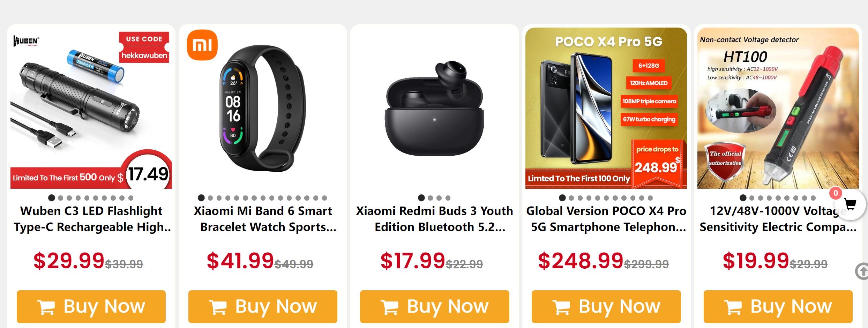The width and height of the screenshot is (868, 328).
Task: Click the POCO X4 Pro 5G product image
Action: click(606, 108)
